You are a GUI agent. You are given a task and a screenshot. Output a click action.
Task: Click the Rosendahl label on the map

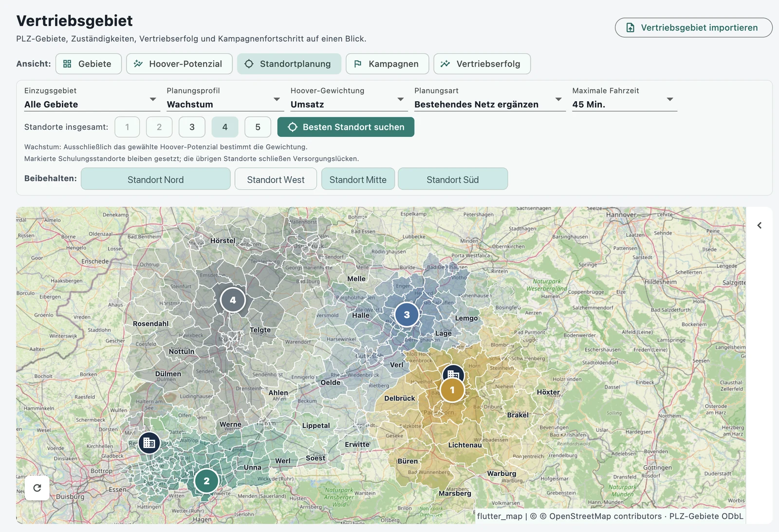[151, 324]
